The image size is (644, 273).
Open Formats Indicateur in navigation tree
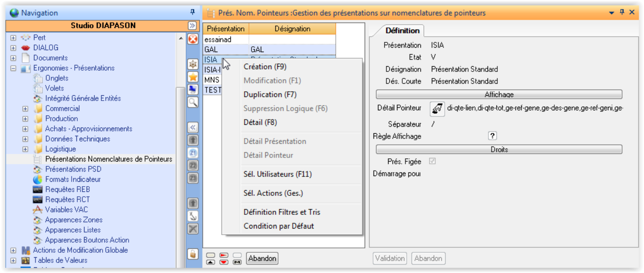tap(73, 179)
